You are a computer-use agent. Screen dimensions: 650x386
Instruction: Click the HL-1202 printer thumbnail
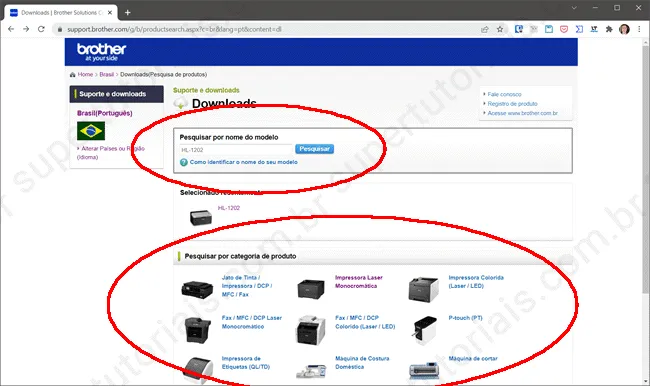201,217
